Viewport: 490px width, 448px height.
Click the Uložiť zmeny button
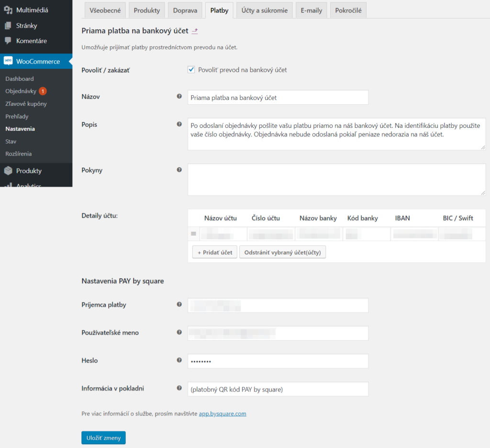(103, 437)
